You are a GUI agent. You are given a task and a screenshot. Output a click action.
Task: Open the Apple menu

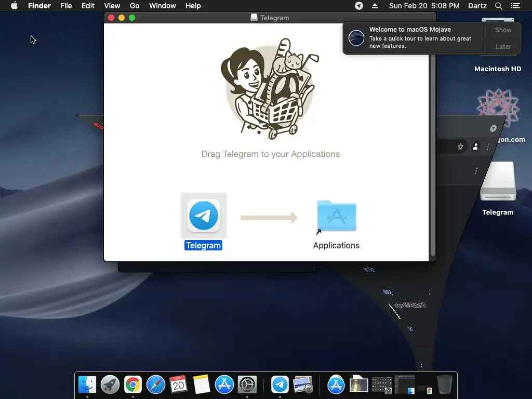point(14,6)
